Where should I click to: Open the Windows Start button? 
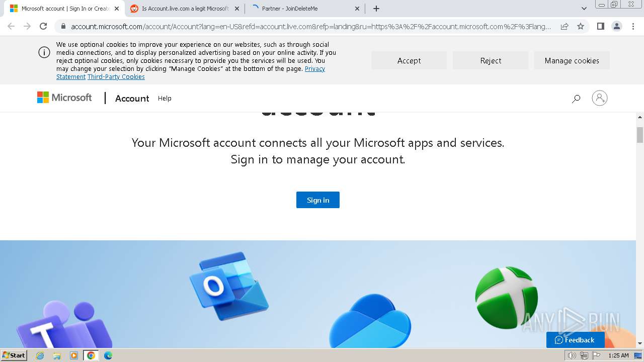point(14,355)
